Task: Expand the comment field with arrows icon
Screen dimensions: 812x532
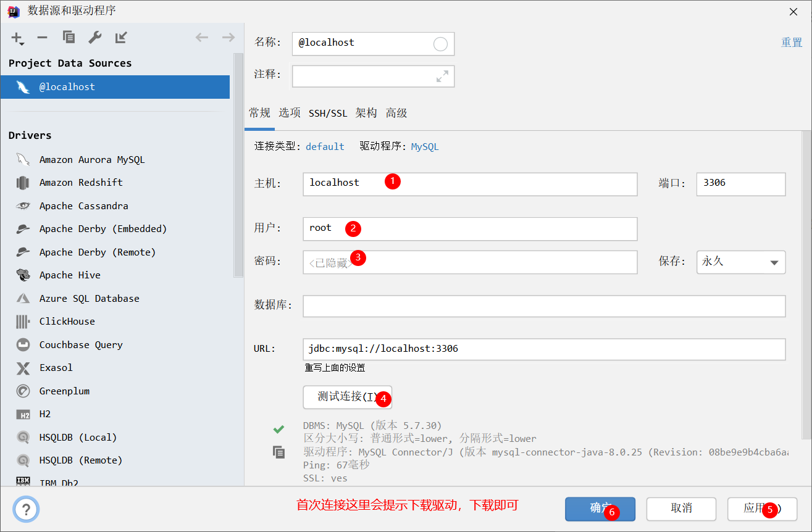Action: (442, 77)
